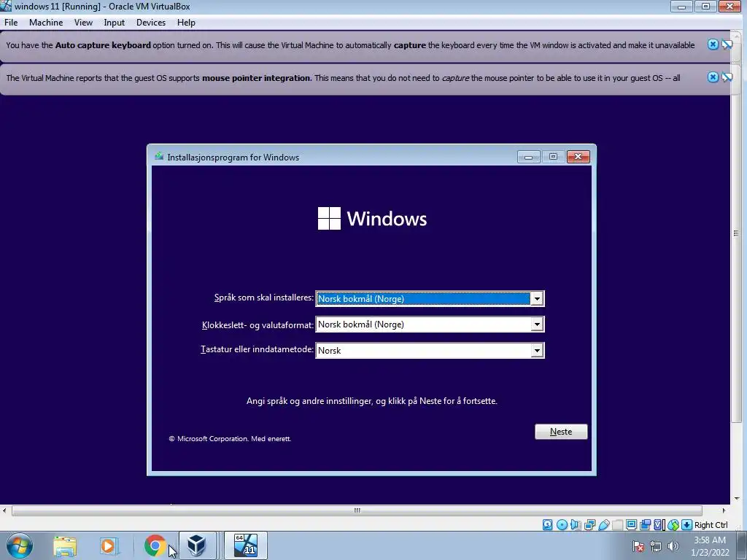The image size is (747, 560).
Task: Maximize the Installasjonsprogram for Windows dialog
Action: 553,157
